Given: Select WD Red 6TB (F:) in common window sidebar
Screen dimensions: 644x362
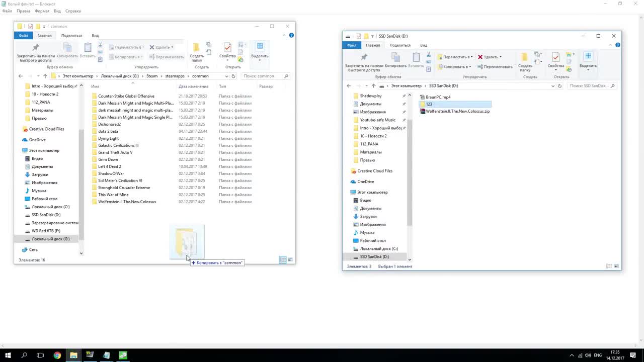Looking at the screenshot, I should pos(46,231).
